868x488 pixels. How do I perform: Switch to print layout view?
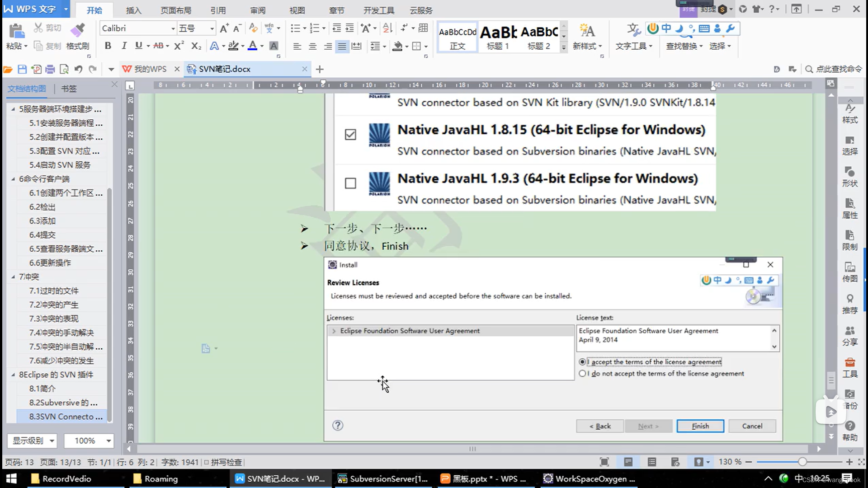[x=628, y=462]
